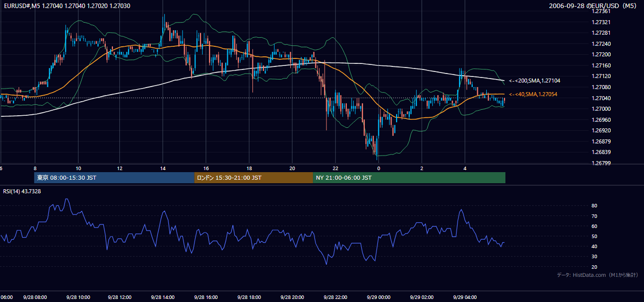Screen dimensions: 644x302
Task: Click price axis label 1.26879
Action: point(601,141)
